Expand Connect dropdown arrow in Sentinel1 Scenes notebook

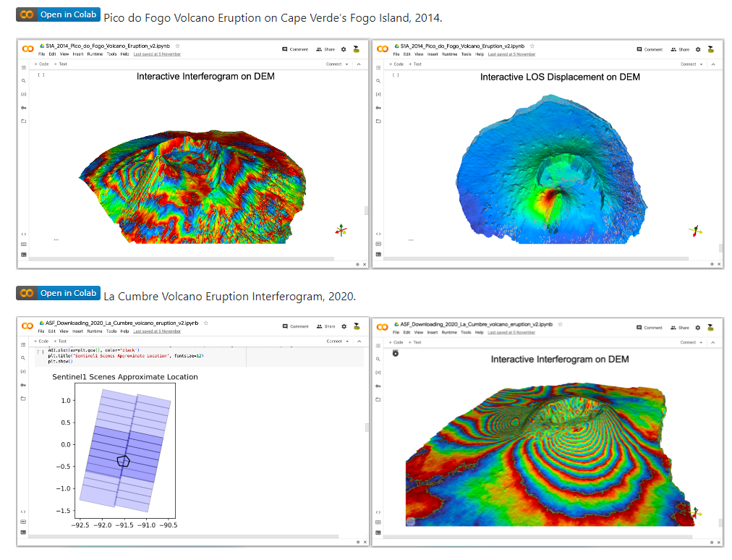pyautogui.click(x=347, y=341)
